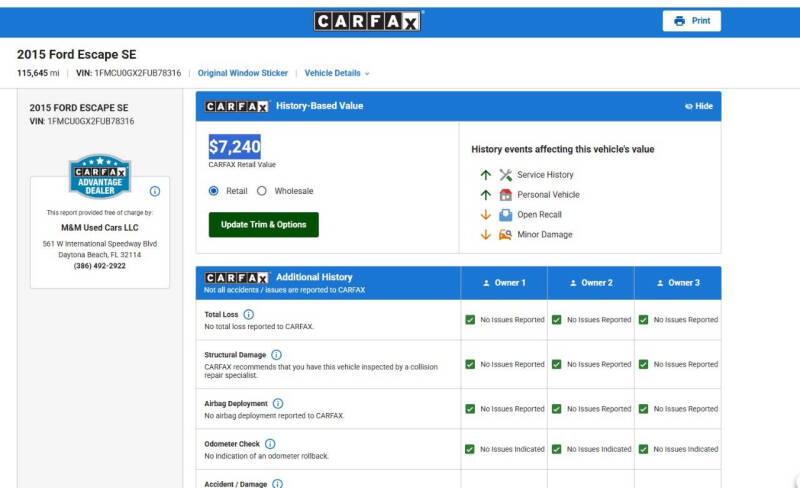The image size is (800, 488).
Task: Click the dealer phone number (386) 492-2922
Action: (99, 266)
